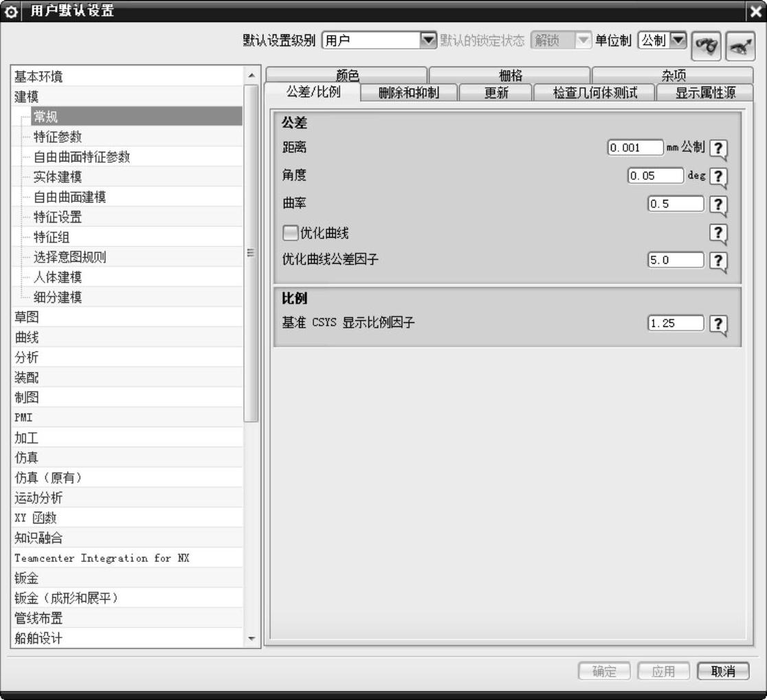The width and height of the screenshot is (767, 700).
Task: Select 自由曲面特征参数 in the tree
Action: click(x=137, y=157)
